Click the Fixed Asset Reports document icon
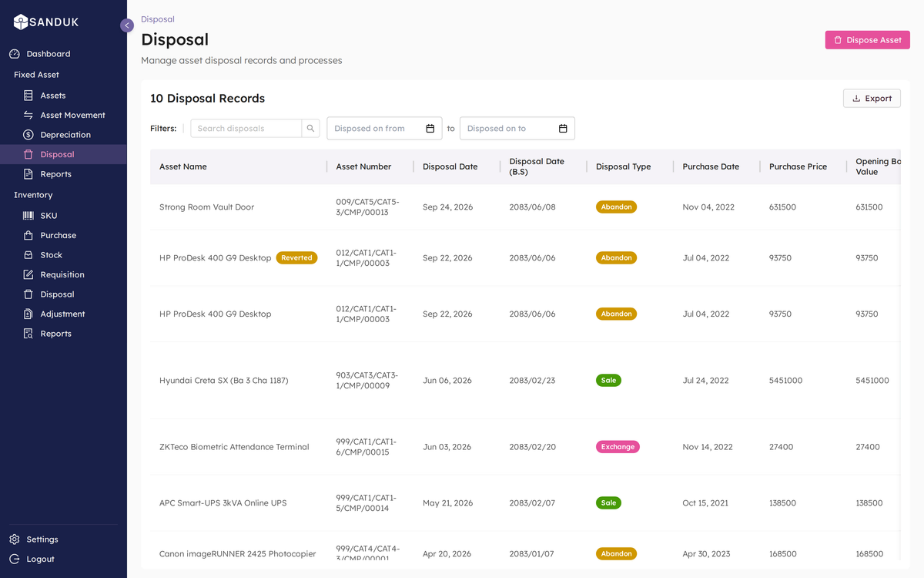Image resolution: width=924 pixels, height=578 pixels. [28, 174]
